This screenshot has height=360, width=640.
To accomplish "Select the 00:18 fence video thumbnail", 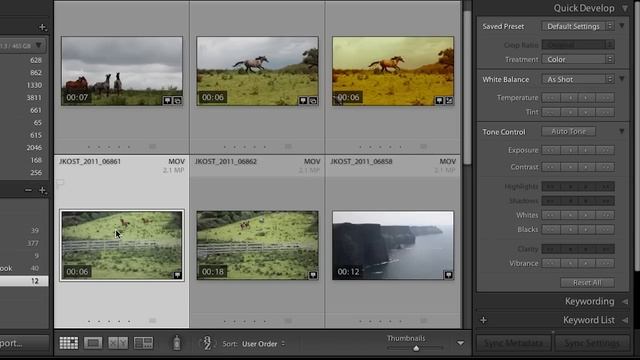I will [257, 245].
